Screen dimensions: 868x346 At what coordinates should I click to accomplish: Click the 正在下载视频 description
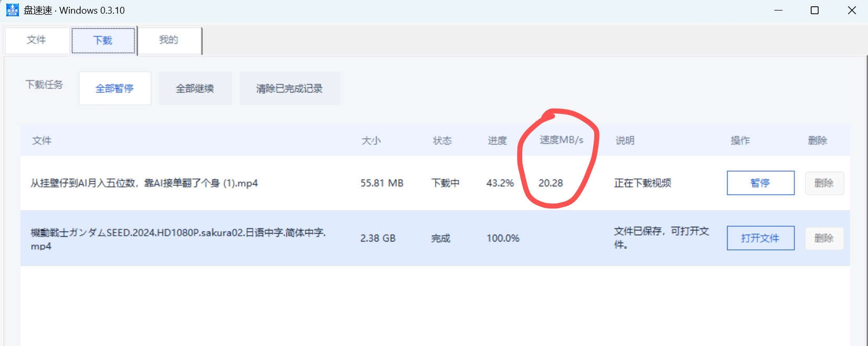(643, 183)
